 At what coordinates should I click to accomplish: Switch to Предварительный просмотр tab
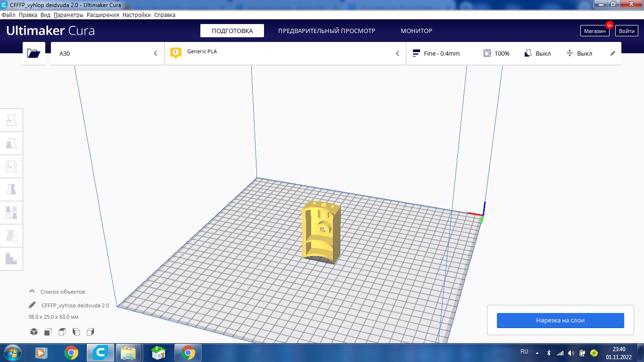327,31
